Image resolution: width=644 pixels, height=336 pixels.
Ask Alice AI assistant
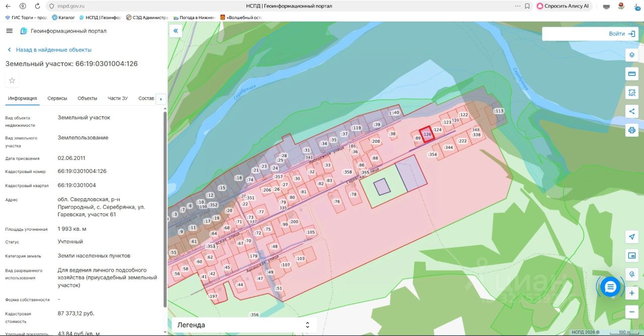562,6
